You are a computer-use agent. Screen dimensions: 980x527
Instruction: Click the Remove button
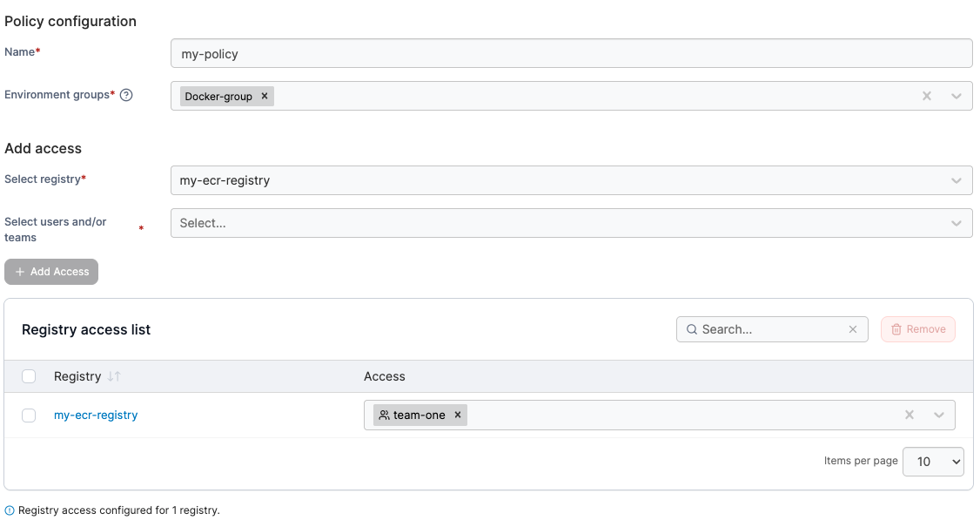pos(918,329)
